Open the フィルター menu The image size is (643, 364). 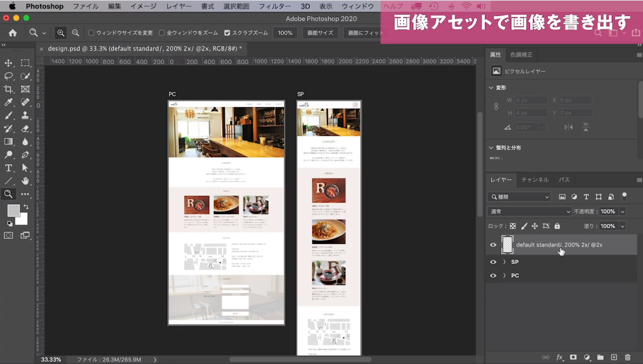point(275,6)
